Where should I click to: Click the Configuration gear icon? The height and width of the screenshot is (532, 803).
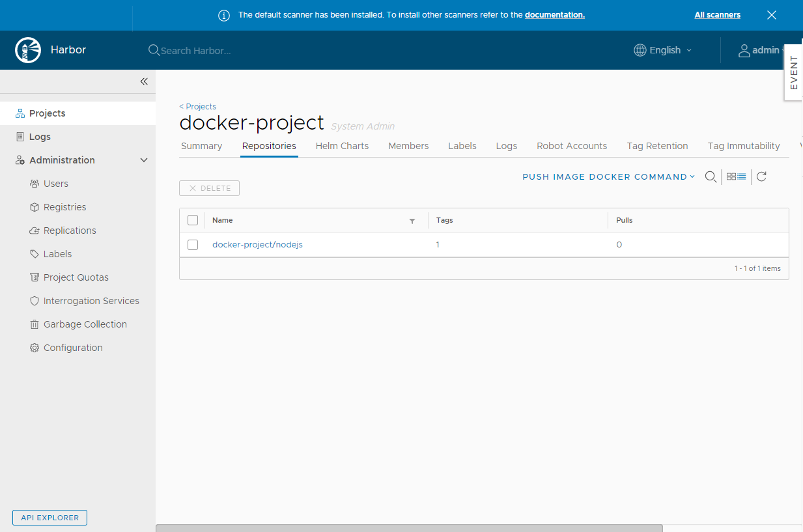tap(35, 348)
